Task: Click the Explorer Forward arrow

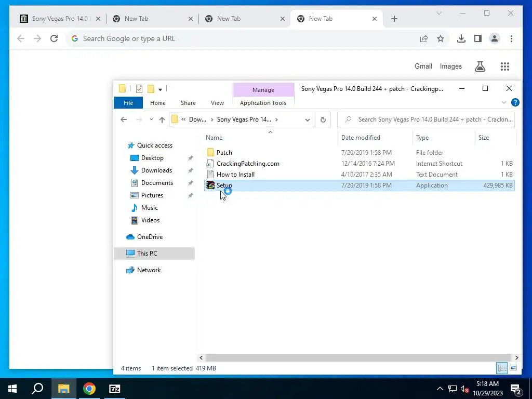Action: click(138, 119)
